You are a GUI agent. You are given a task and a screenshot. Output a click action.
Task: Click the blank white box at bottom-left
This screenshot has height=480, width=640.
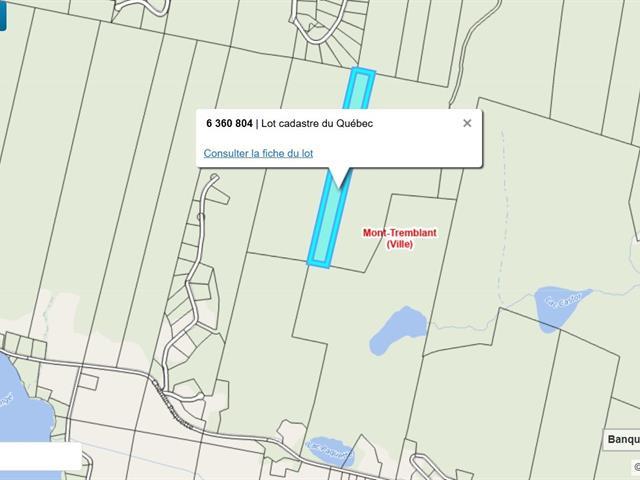pos(41,456)
